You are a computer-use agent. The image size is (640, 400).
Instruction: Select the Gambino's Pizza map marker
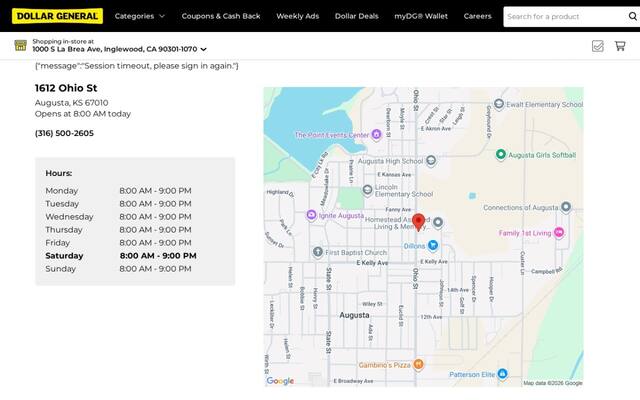[418, 364]
